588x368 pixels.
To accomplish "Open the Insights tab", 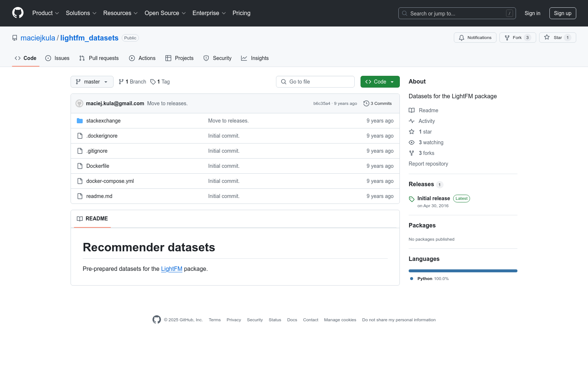I will pos(255,58).
